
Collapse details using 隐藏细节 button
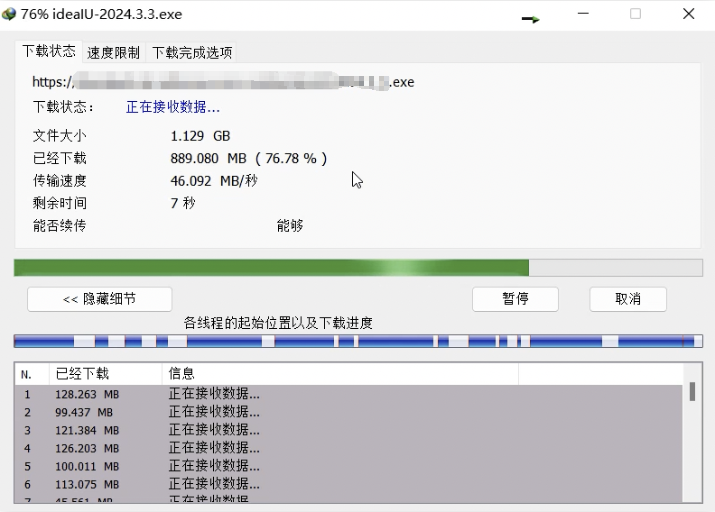99,298
